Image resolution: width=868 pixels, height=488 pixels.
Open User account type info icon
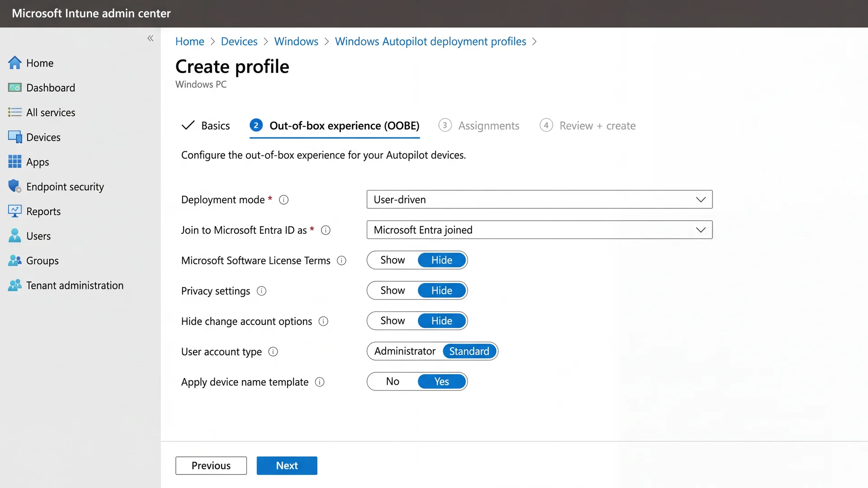(273, 352)
